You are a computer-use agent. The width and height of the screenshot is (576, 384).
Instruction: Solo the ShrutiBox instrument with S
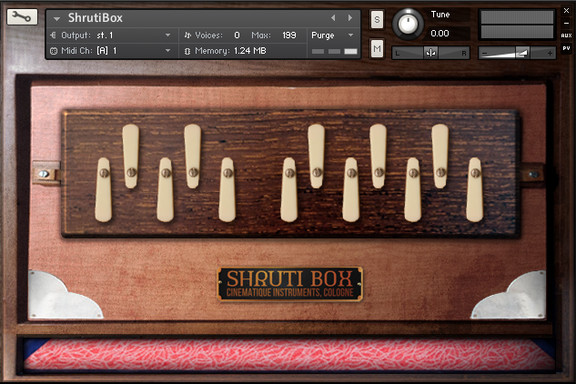[377, 19]
